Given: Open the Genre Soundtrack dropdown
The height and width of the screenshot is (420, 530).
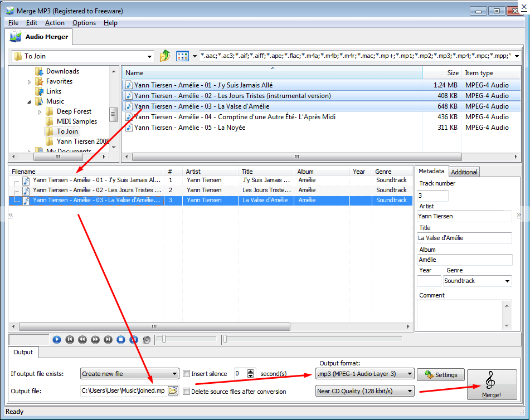Looking at the screenshot, I should click(507, 281).
